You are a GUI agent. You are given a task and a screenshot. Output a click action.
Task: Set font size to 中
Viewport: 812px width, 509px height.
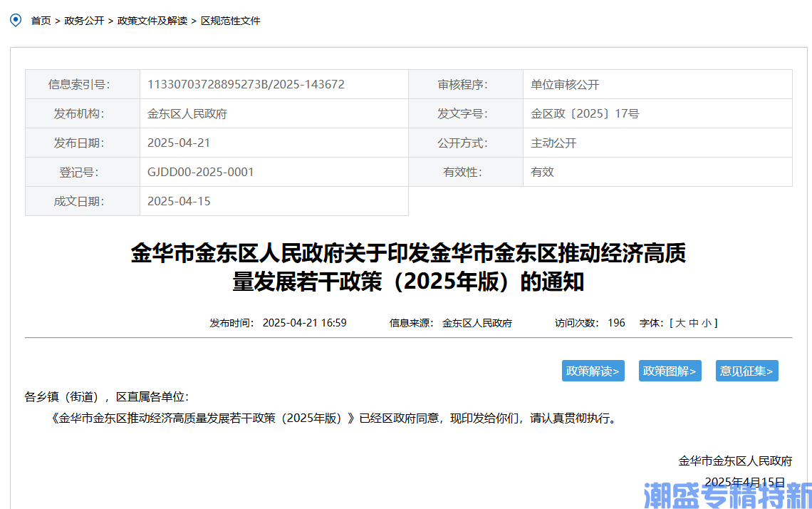click(x=694, y=323)
